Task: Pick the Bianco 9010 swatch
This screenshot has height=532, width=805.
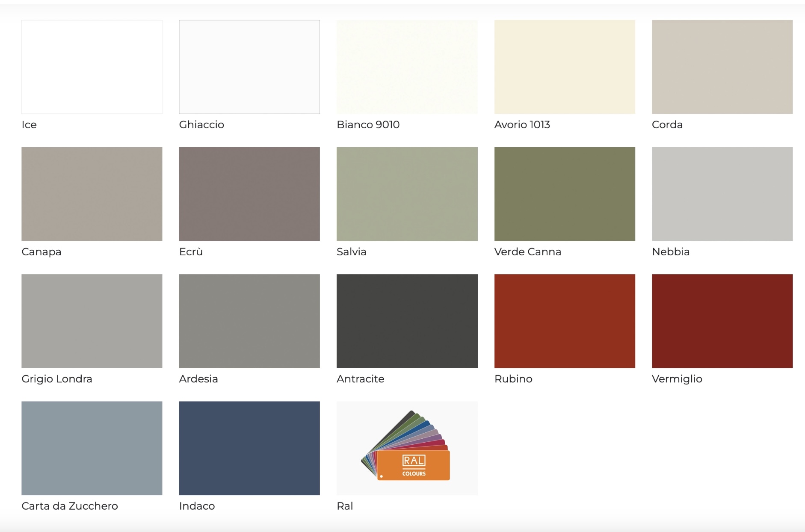Action: pyautogui.click(x=407, y=67)
